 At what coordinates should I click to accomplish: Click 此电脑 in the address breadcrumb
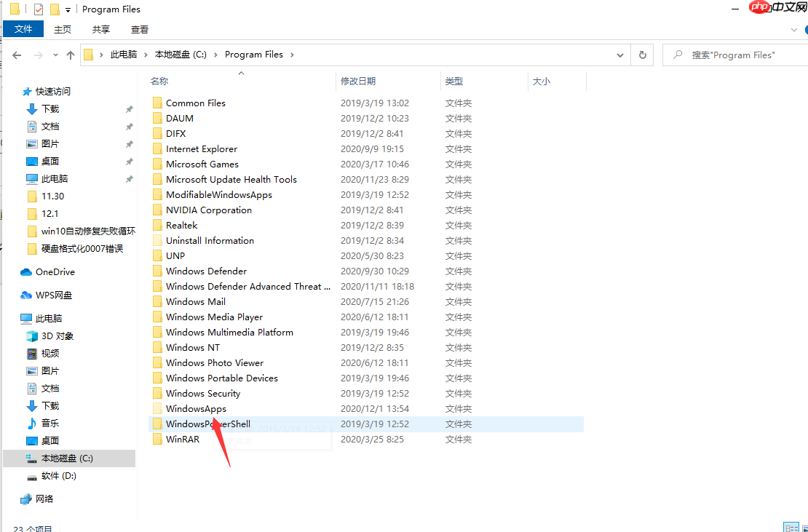coord(124,55)
